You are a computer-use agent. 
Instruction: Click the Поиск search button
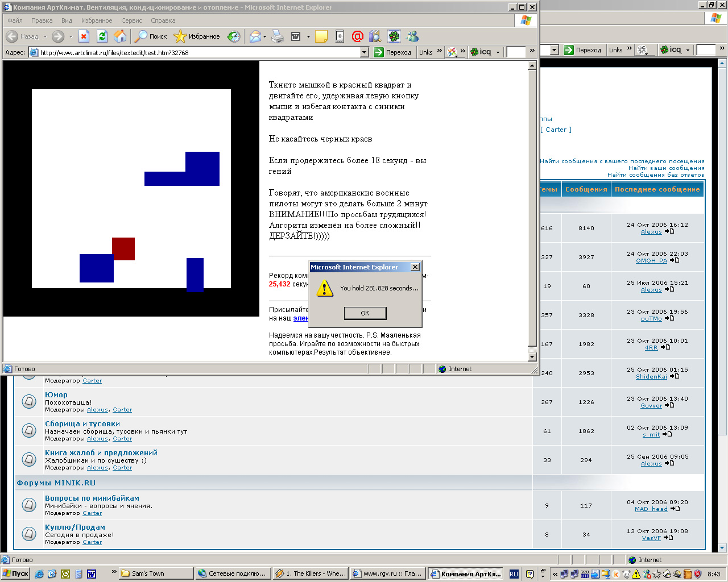point(151,36)
